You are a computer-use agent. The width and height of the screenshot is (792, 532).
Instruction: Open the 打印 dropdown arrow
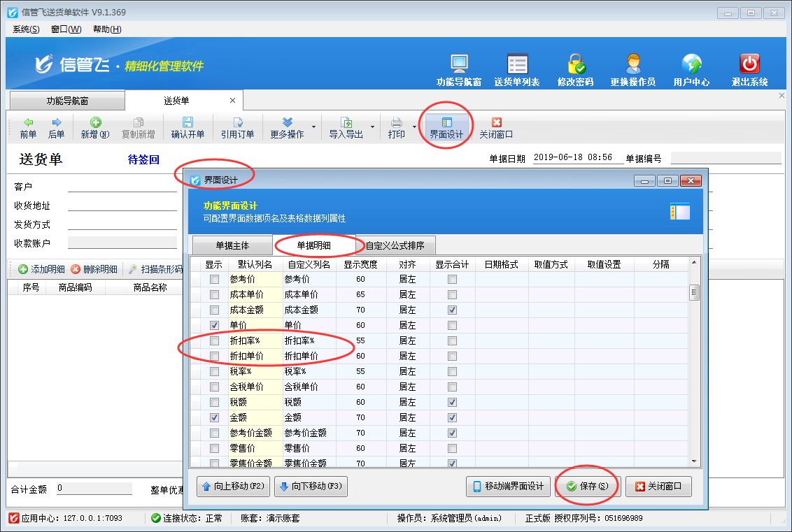click(x=414, y=128)
